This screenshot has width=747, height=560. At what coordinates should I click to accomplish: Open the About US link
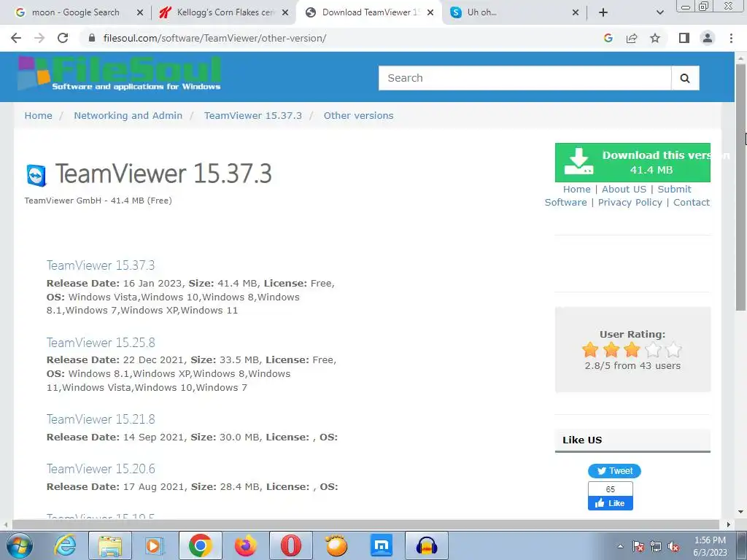(x=624, y=189)
